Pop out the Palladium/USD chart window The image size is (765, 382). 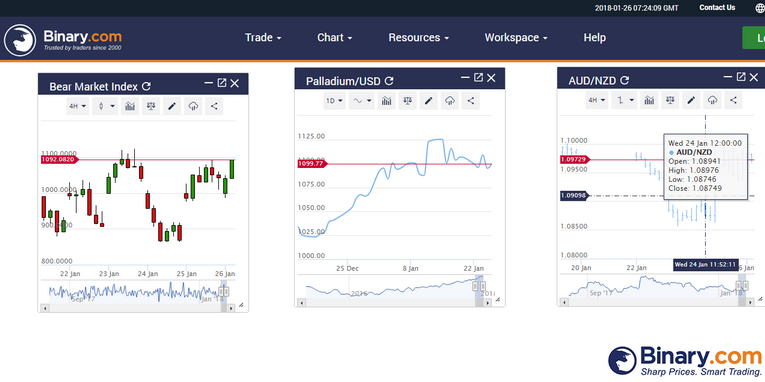478,78
